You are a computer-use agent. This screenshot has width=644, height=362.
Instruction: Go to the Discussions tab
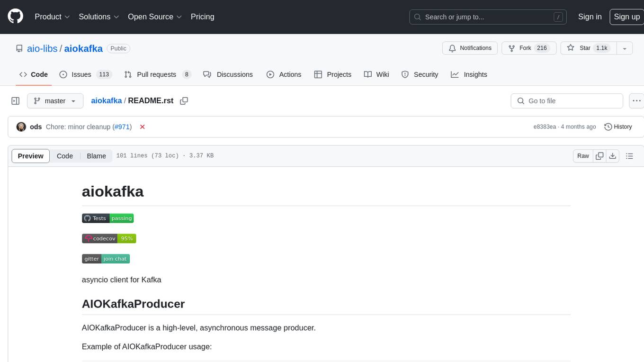click(228, 74)
